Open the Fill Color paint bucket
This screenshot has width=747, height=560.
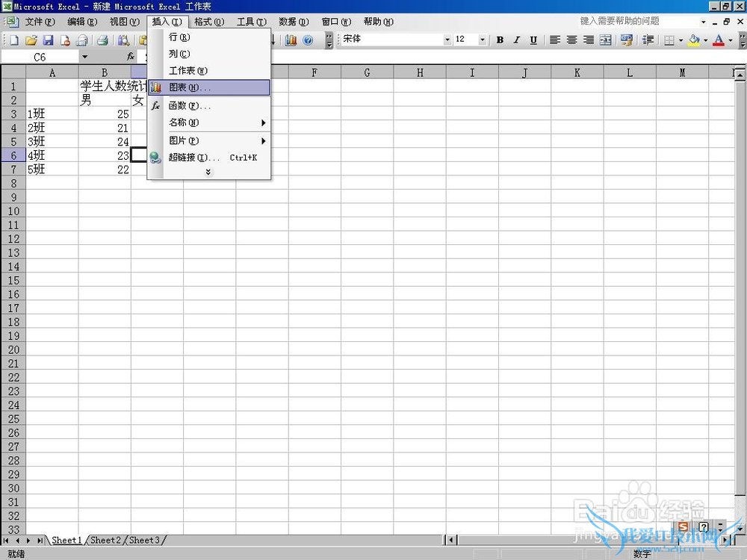point(694,40)
